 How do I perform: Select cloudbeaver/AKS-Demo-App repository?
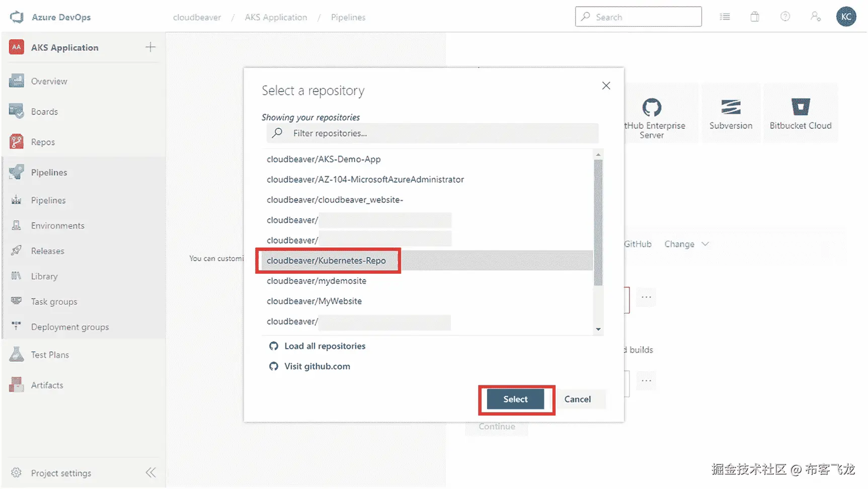point(427,159)
